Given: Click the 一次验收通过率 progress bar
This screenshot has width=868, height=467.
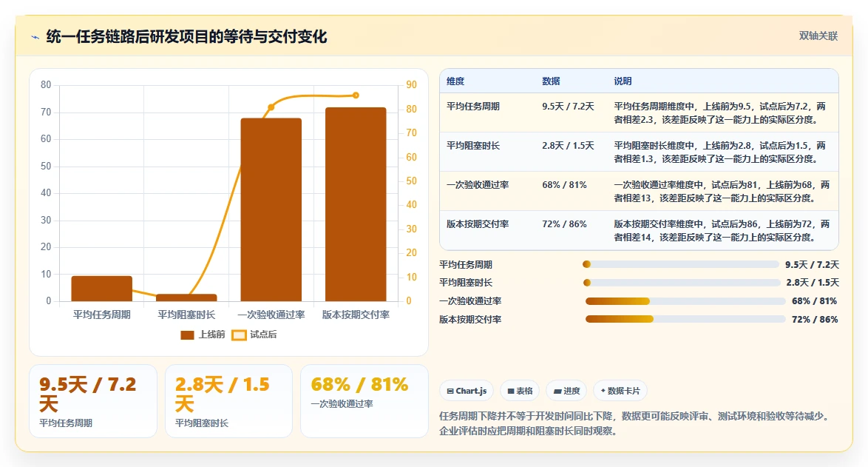Looking at the screenshot, I should tap(685, 301).
